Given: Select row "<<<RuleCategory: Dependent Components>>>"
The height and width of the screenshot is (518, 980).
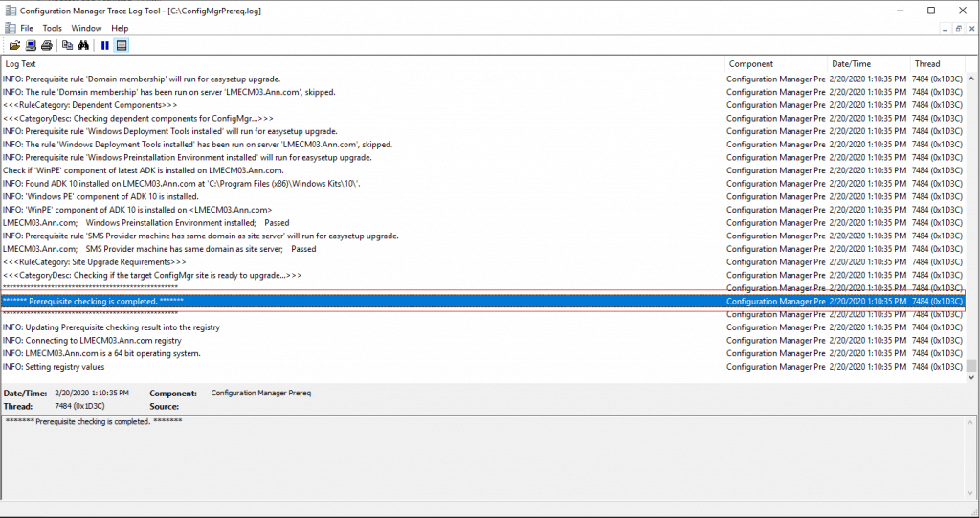Looking at the screenshot, I should pos(483,105).
